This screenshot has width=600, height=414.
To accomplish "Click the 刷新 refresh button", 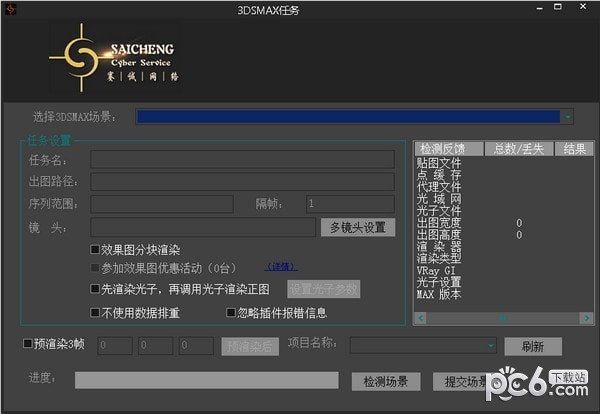I will 533,347.
